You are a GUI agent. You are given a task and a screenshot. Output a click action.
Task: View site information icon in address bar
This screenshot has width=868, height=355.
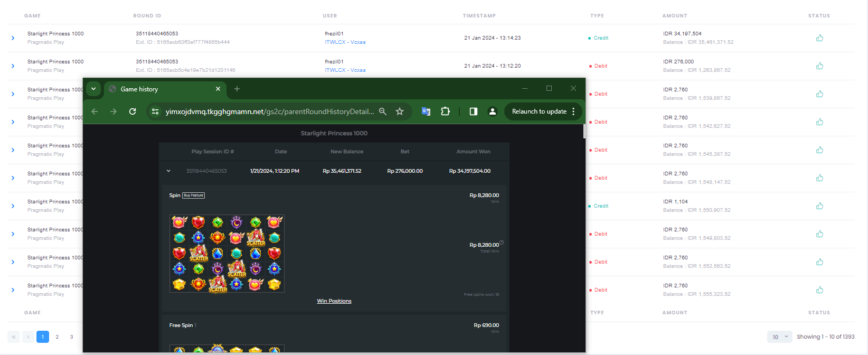[155, 111]
